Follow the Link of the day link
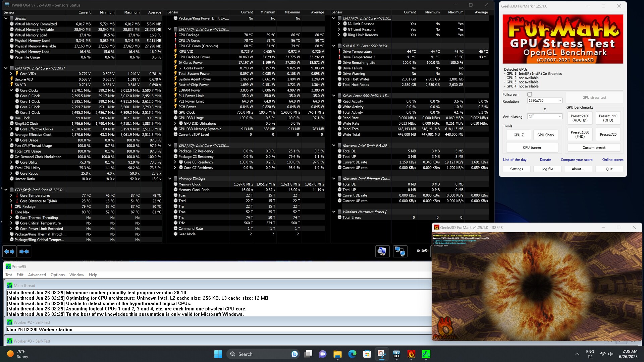This screenshot has height=362, width=644. click(x=515, y=160)
